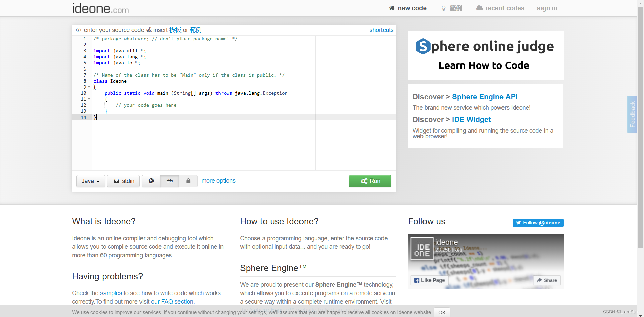Click the 'What is Ideone?' heading
Screen dimensions: 644x317
[104, 221]
